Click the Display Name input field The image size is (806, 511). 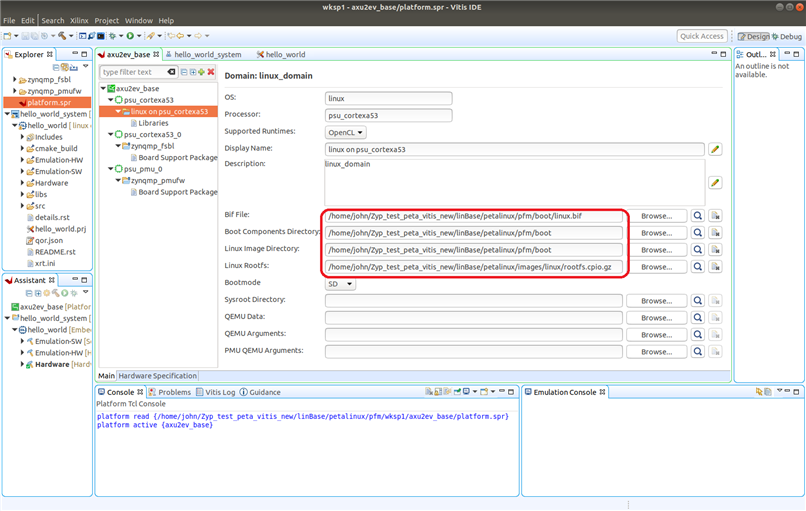click(x=515, y=149)
